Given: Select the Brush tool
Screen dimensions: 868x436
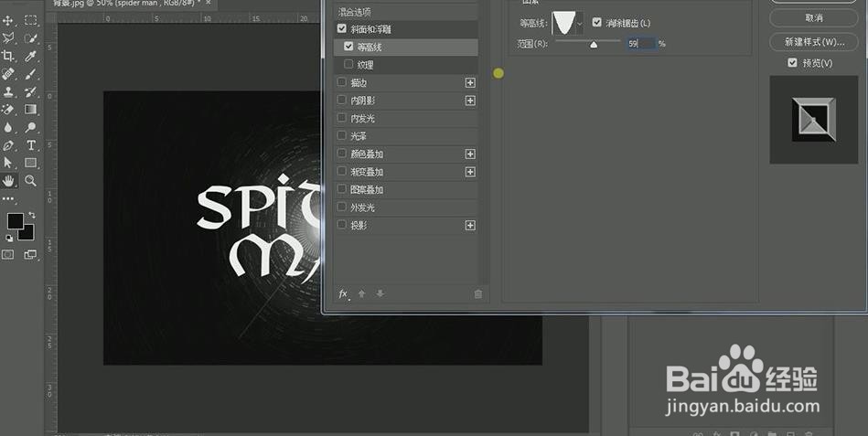Looking at the screenshot, I should coord(31,74).
